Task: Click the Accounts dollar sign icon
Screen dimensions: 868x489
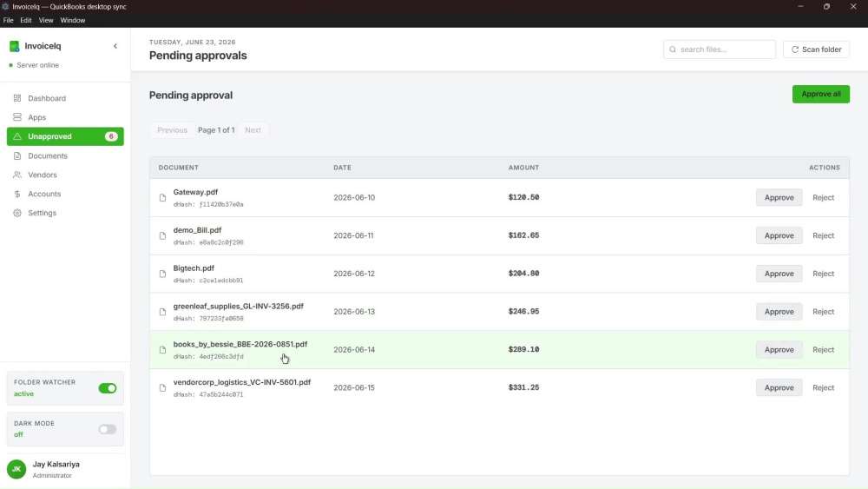Action: click(17, 194)
